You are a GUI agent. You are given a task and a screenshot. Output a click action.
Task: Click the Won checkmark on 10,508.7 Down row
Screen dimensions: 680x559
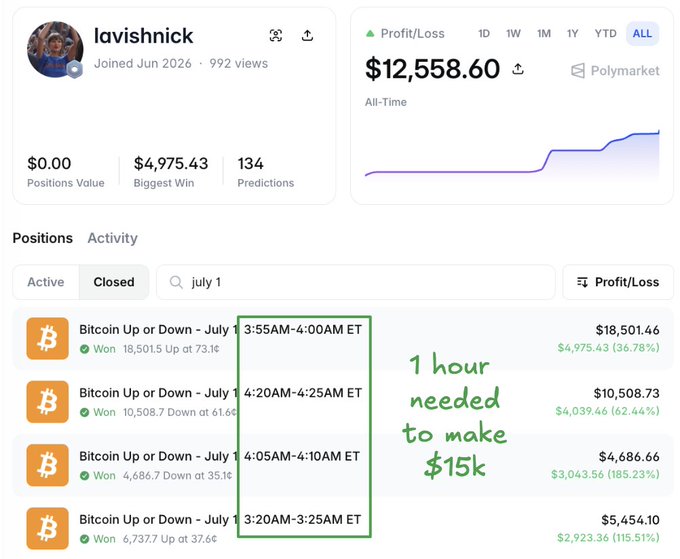pos(85,412)
